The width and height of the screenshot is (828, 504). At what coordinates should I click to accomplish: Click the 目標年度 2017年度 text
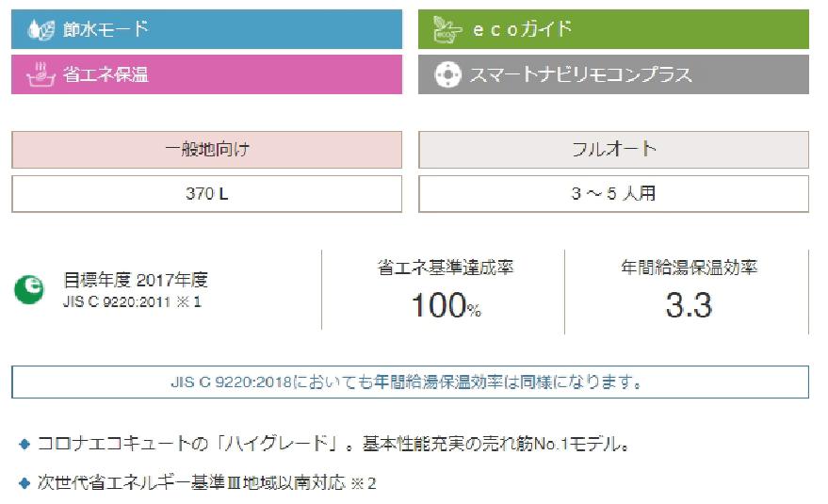pos(136,280)
